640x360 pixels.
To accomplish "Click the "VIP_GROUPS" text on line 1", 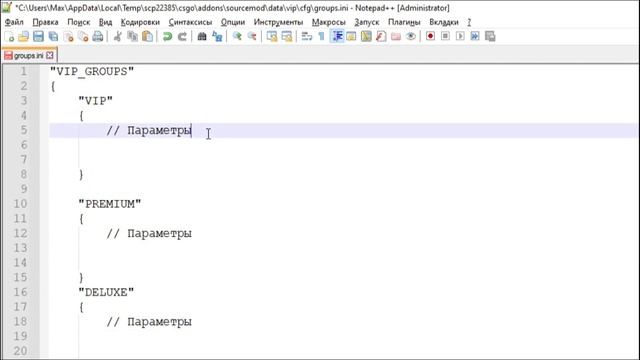I will pos(92,71).
